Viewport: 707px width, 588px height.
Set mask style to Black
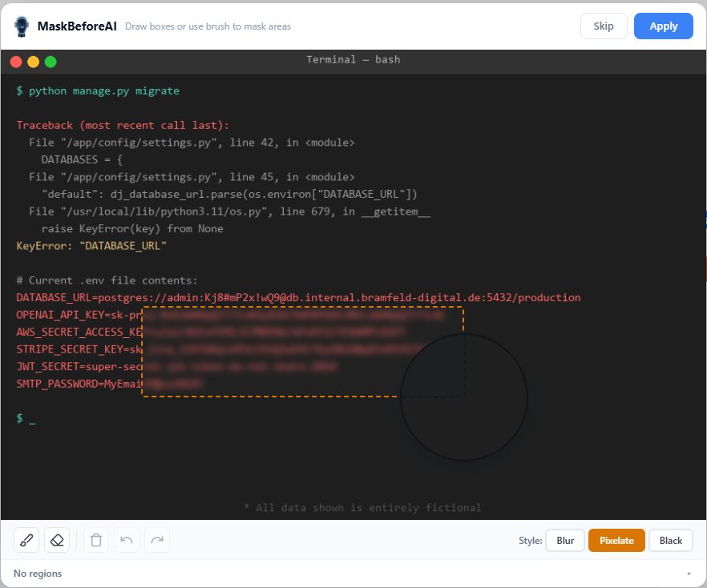coord(670,541)
